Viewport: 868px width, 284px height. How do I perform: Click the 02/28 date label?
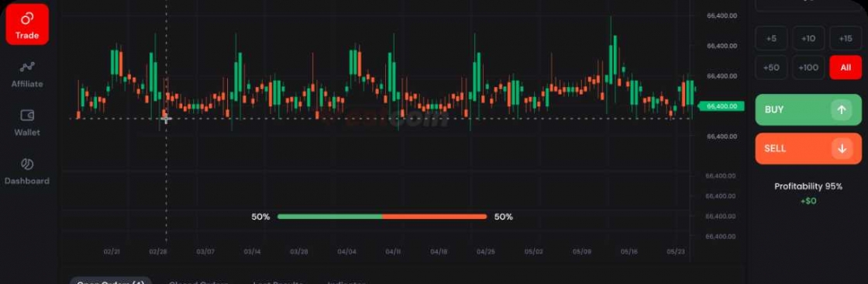coord(158,252)
